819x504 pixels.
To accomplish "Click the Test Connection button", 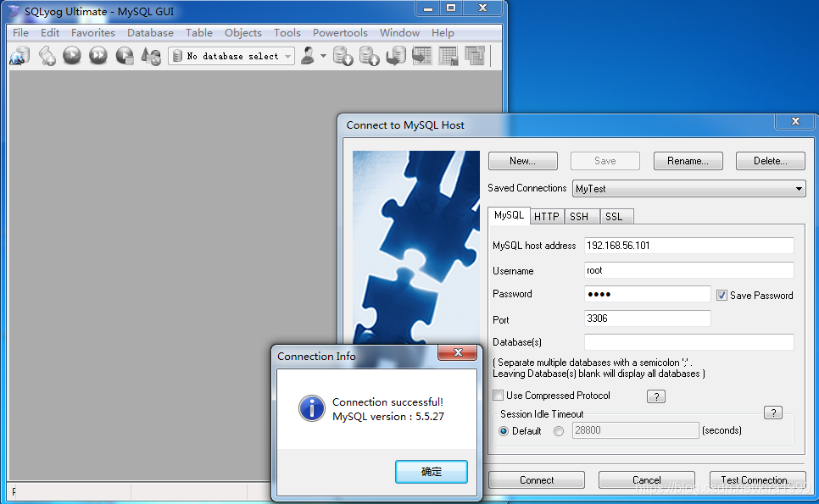I will tap(757, 480).
